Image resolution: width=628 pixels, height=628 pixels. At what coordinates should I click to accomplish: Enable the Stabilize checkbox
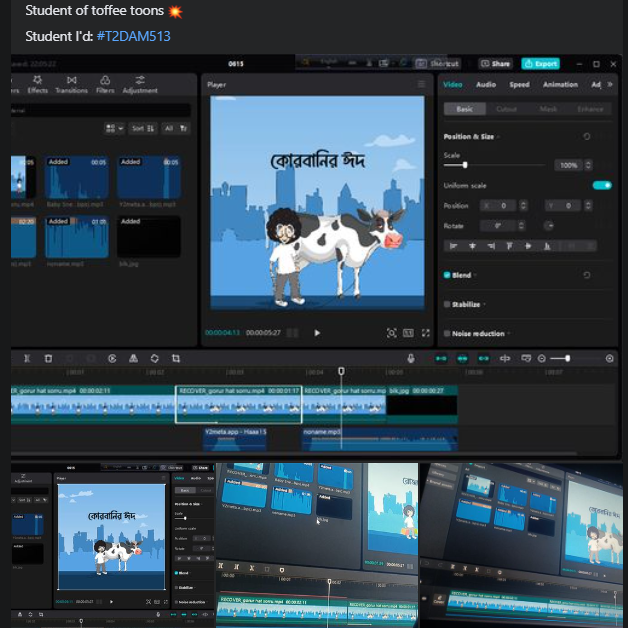click(x=447, y=304)
